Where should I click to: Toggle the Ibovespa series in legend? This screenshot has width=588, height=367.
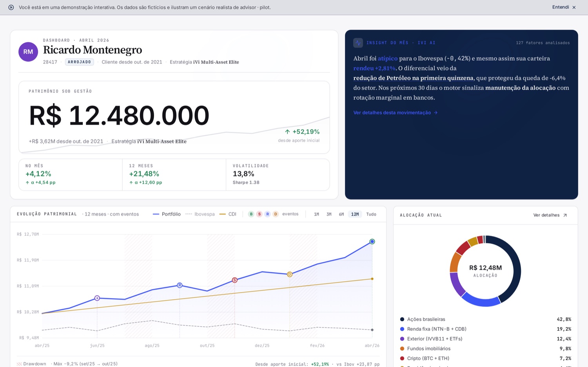tap(200, 214)
